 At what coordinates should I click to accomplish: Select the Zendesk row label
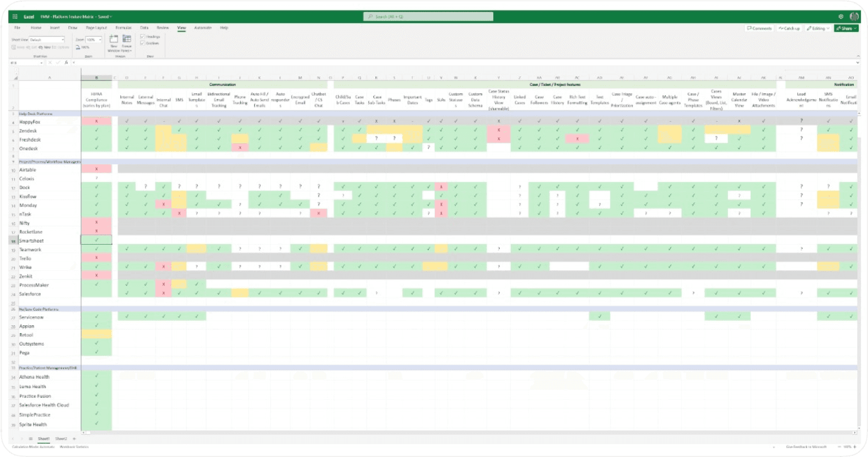point(28,131)
